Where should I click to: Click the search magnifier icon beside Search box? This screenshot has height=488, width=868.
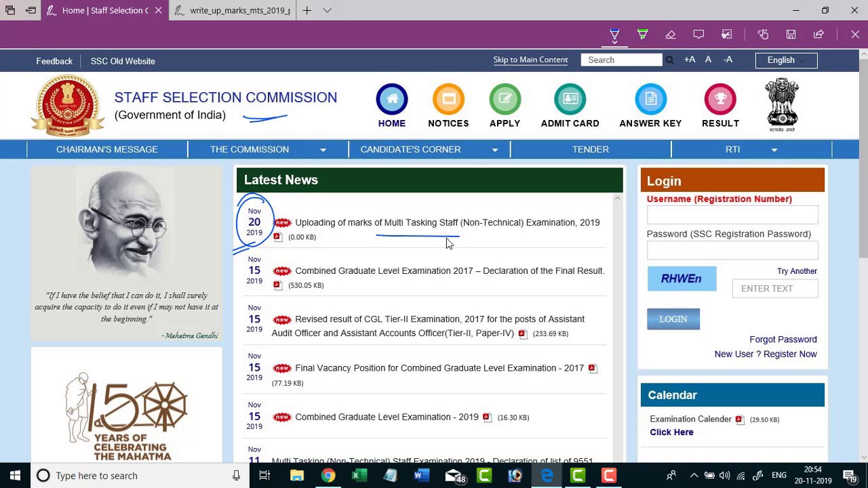coord(669,60)
